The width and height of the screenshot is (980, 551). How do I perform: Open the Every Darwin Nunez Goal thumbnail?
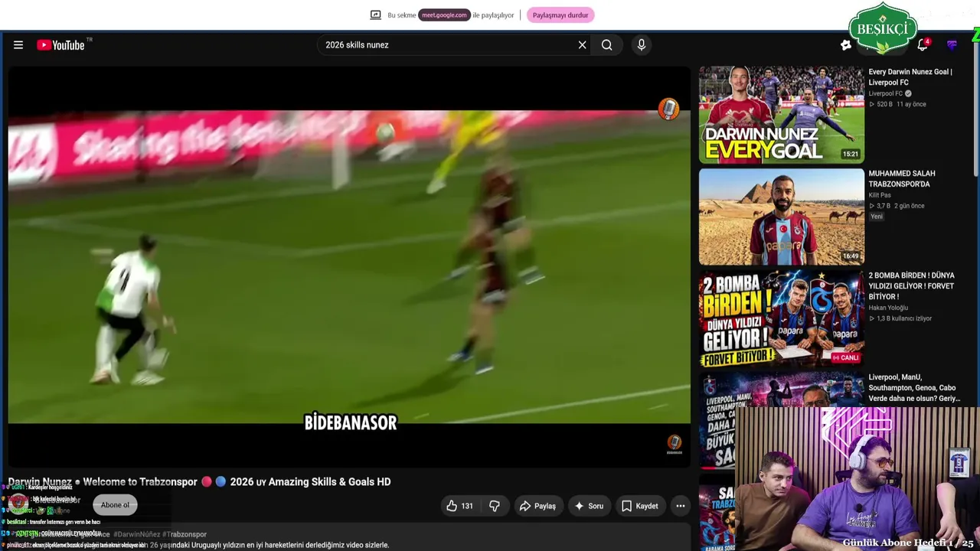click(x=781, y=115)
